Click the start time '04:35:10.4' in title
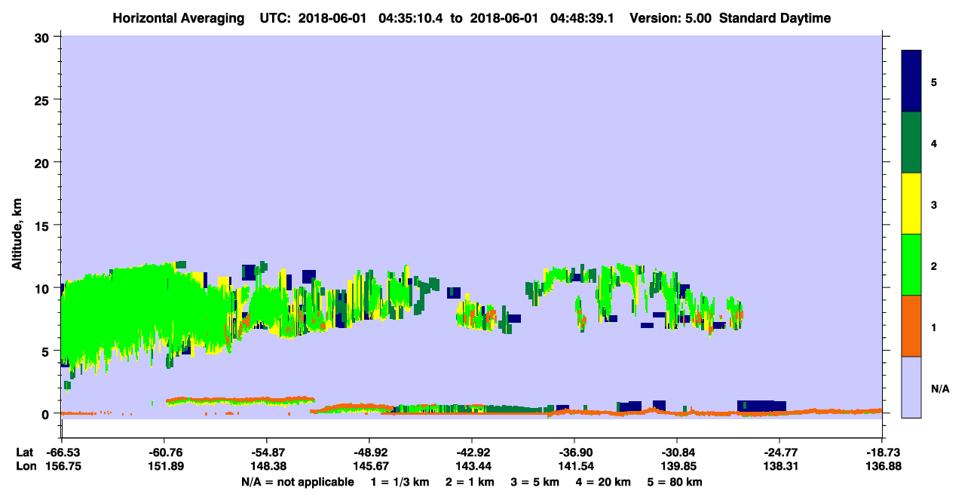Screen dimensions: 980x503 point(412,18)
